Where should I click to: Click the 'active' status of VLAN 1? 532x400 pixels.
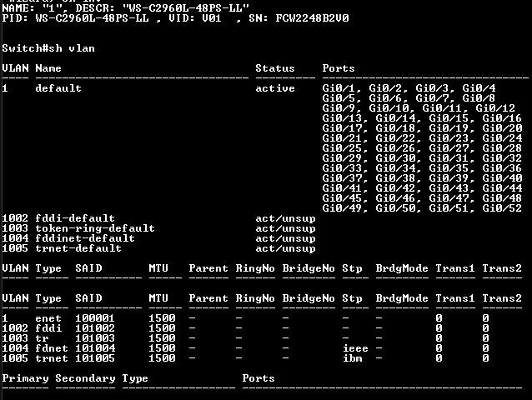coord(275,88)
